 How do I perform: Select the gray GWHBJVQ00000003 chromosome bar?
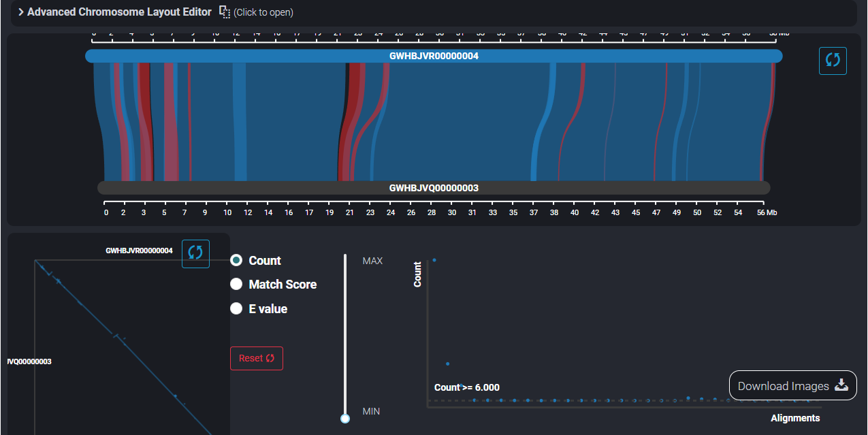[434, 188]
